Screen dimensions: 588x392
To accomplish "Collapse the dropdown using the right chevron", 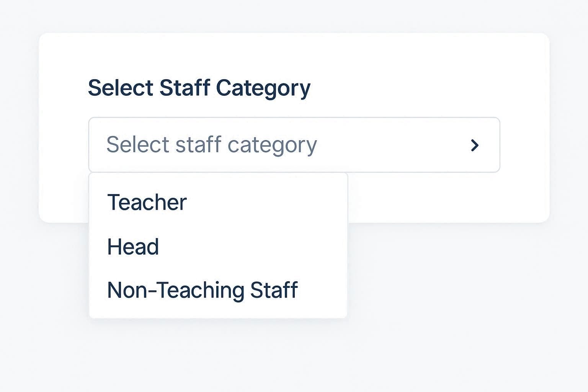I will [475, 145].
